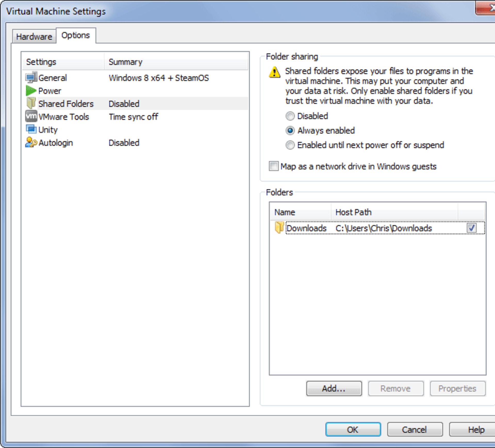Screen dimensions: 495x448
Task: Choose Enabled until next power off or suspend
Action: pyautogui.click(x=290, y=145)
